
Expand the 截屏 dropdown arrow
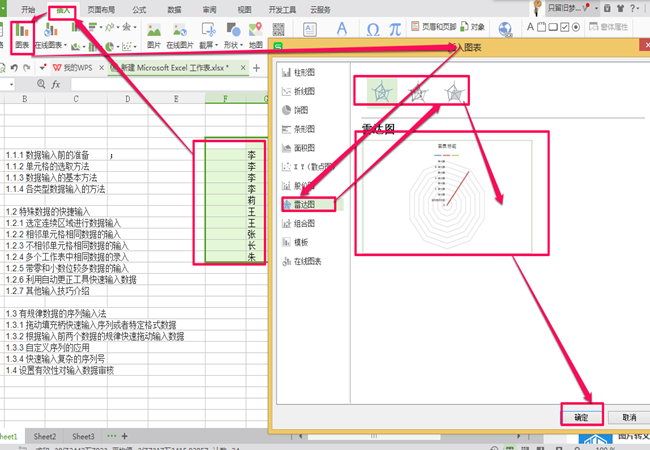(216, 45)
